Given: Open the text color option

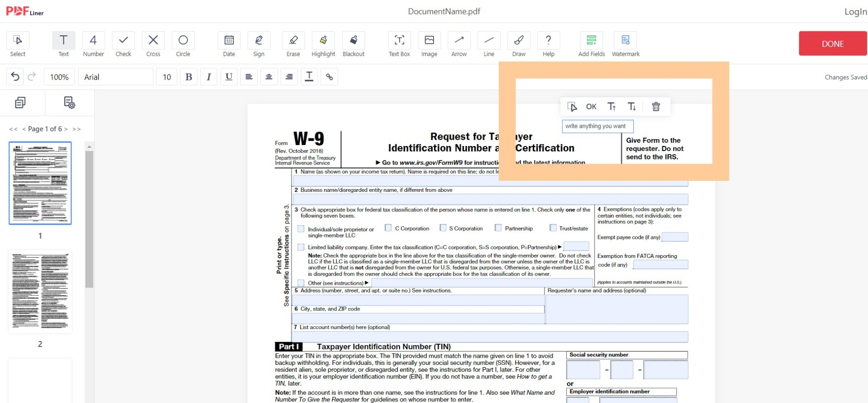Looking at the screenshot, I should [309, 77].
